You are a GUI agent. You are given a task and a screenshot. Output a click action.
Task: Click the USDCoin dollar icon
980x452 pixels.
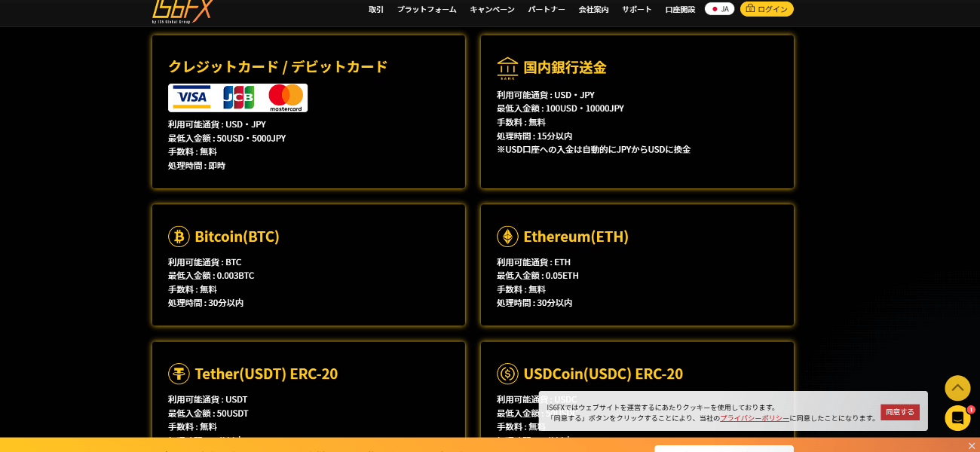coord(507,374)
